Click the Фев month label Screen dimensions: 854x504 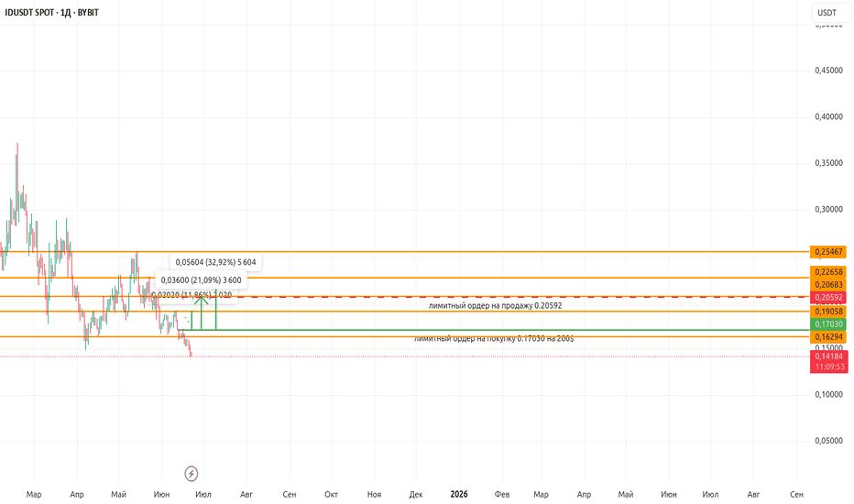(501, 495)
